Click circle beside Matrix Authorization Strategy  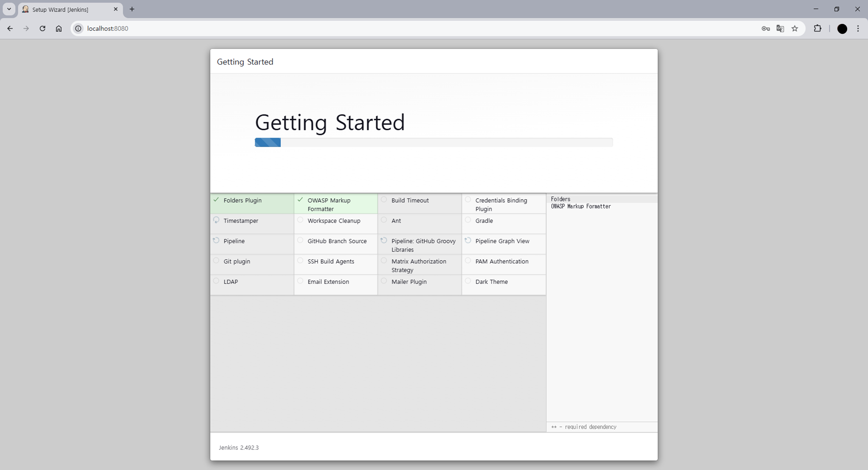click(384, 261)
